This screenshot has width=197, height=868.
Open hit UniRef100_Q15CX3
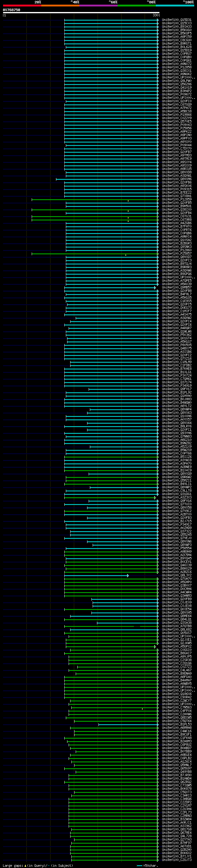click(177, 23)
